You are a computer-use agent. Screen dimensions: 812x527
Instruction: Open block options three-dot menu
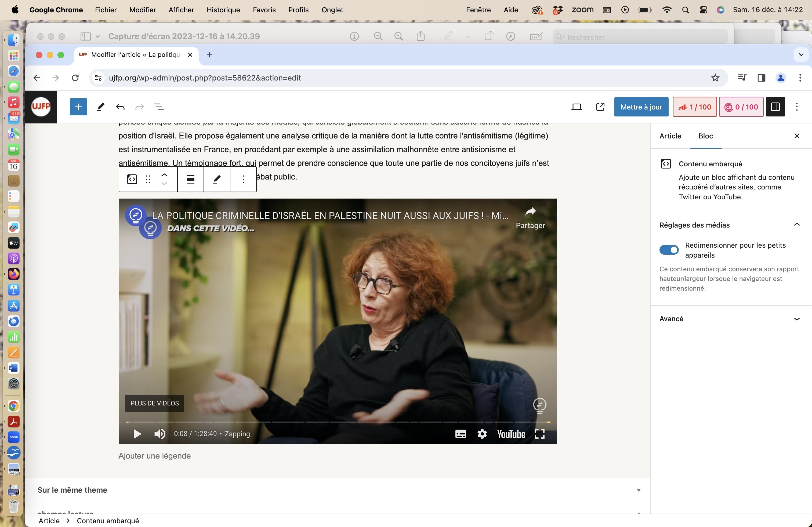point(243,179)
